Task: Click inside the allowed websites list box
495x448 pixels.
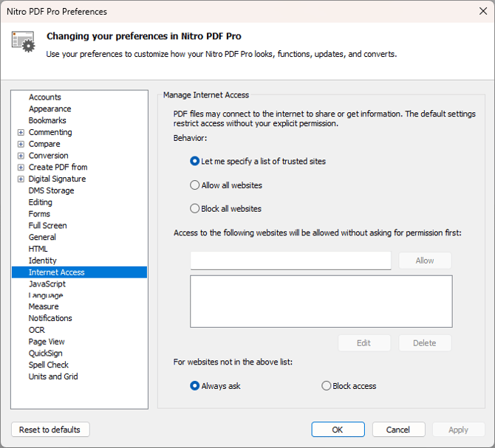Action: [x=321, y=301]
